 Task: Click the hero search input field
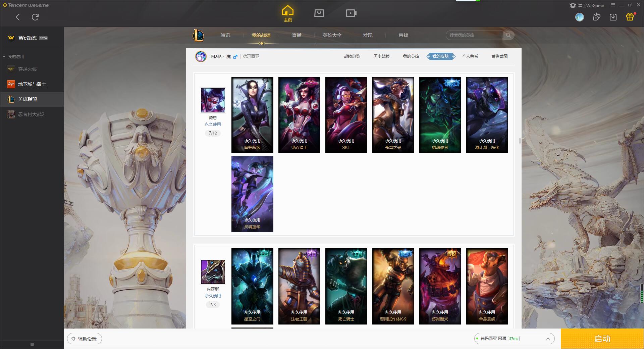[x=475, y=35]
